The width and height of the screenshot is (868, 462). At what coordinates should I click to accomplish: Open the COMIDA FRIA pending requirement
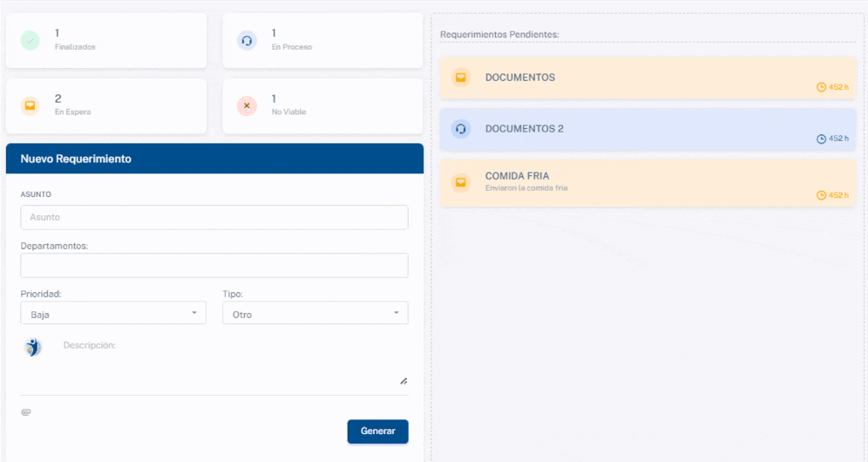pyautogui.click(x=517, y=176)
